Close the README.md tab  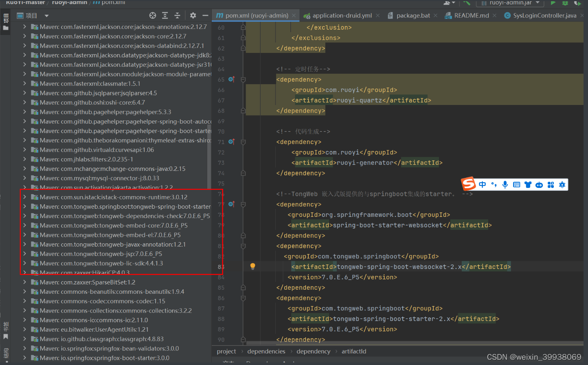coord(494,15)
